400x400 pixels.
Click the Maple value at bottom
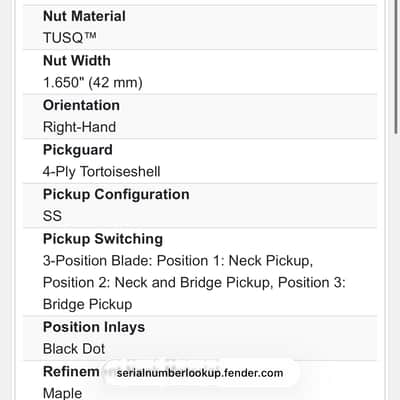pos(62,393)
